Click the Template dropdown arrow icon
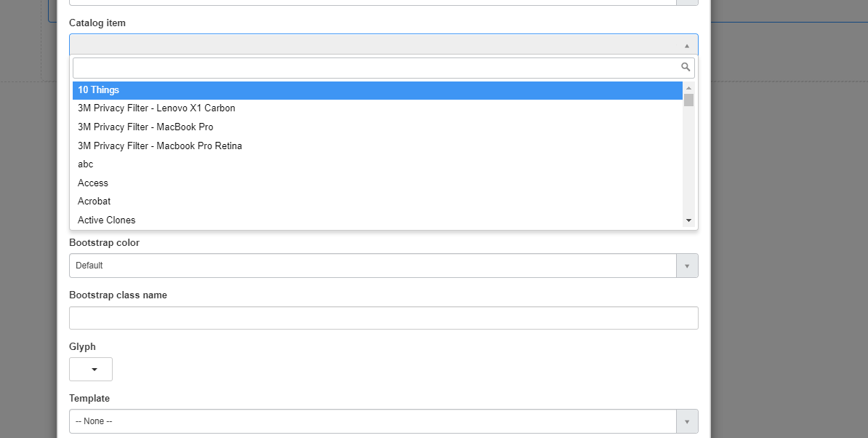 coord(687,421)
